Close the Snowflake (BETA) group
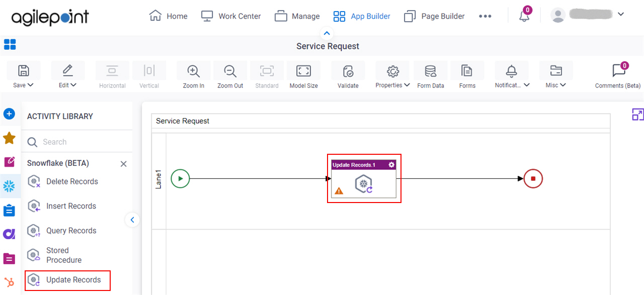 point(124,164)
